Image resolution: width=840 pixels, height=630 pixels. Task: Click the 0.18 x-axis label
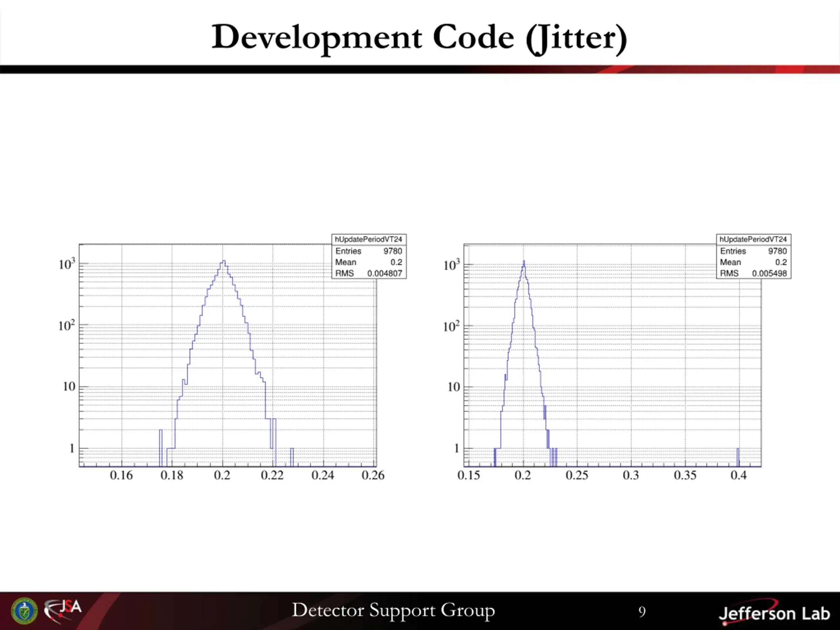172,475
